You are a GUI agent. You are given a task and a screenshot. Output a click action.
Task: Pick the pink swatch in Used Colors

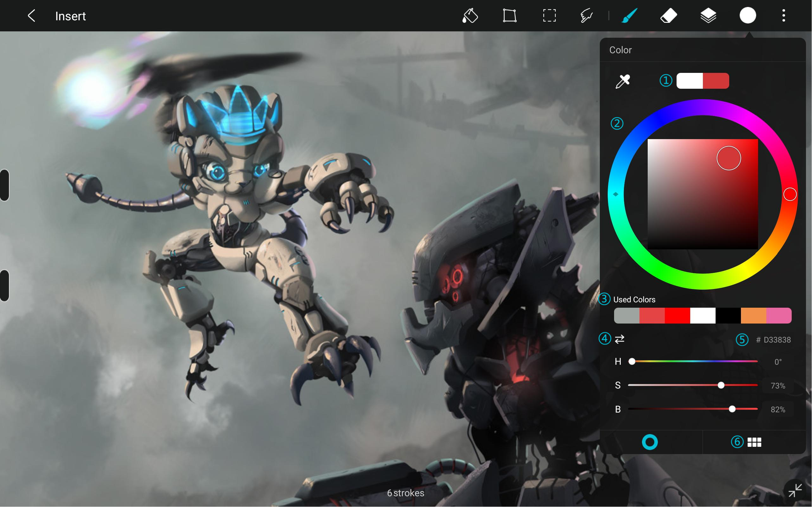(779, 316)
